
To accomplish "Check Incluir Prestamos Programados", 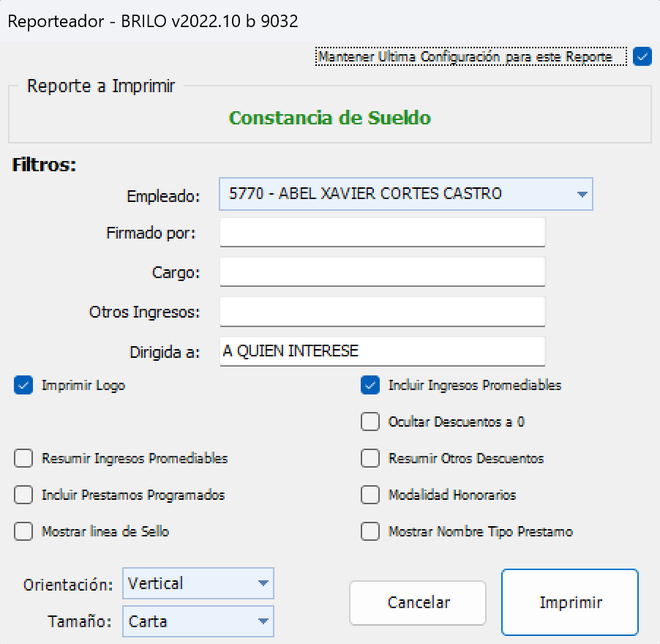I will [x=23, y=495].
